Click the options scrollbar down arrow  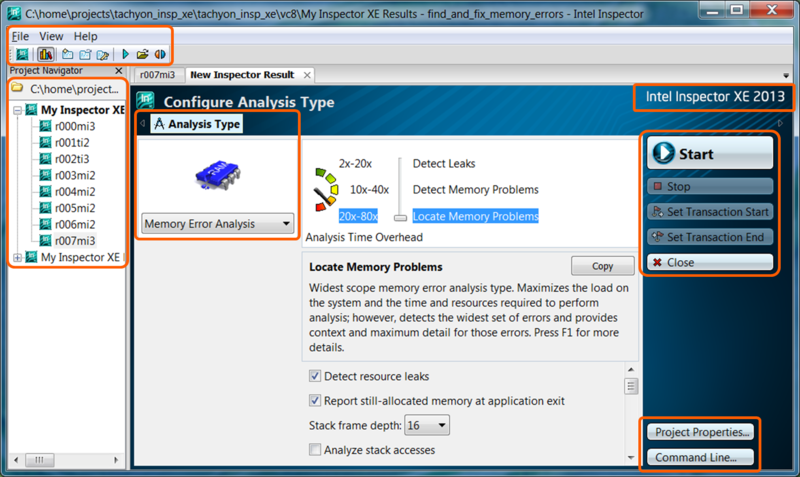(x=631, y=458)
